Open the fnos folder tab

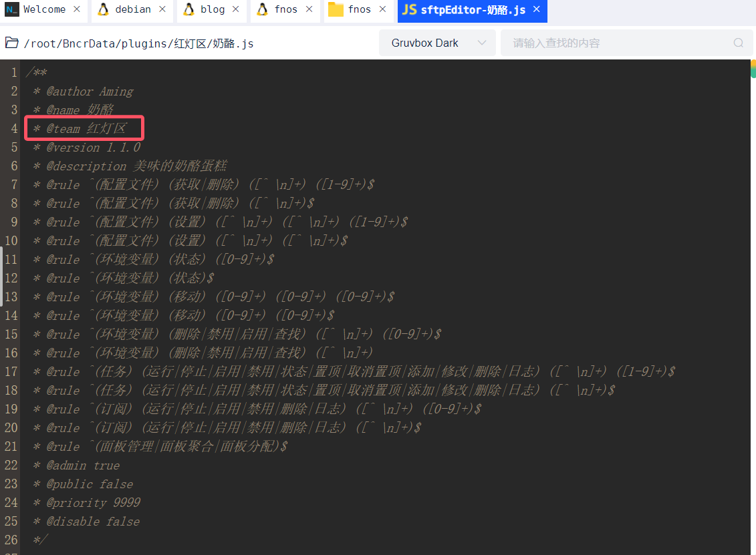coord(359,9)
